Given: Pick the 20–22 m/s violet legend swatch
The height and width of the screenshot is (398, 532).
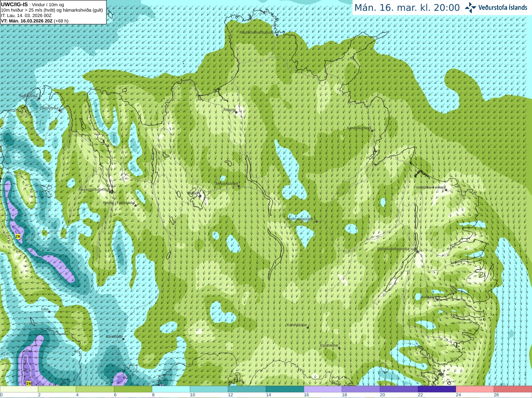Looking at the screenshot, I should (x=399, y=389).
